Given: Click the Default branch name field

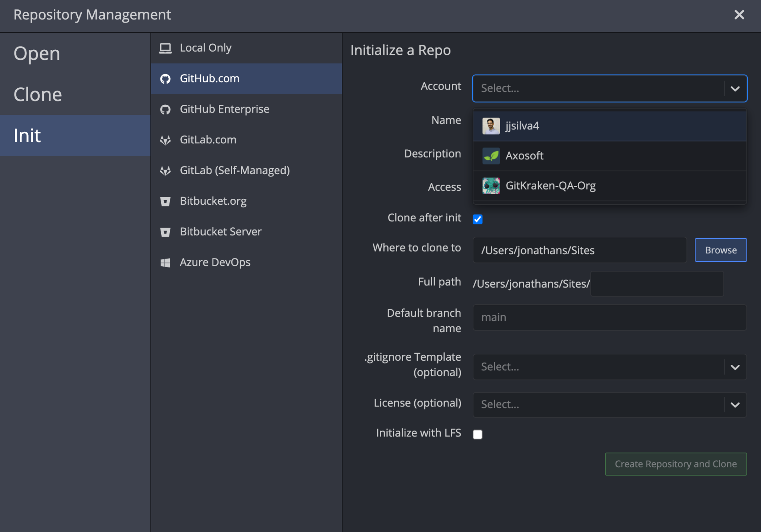Looking at the screenshot, I should [x=609, y=318].
